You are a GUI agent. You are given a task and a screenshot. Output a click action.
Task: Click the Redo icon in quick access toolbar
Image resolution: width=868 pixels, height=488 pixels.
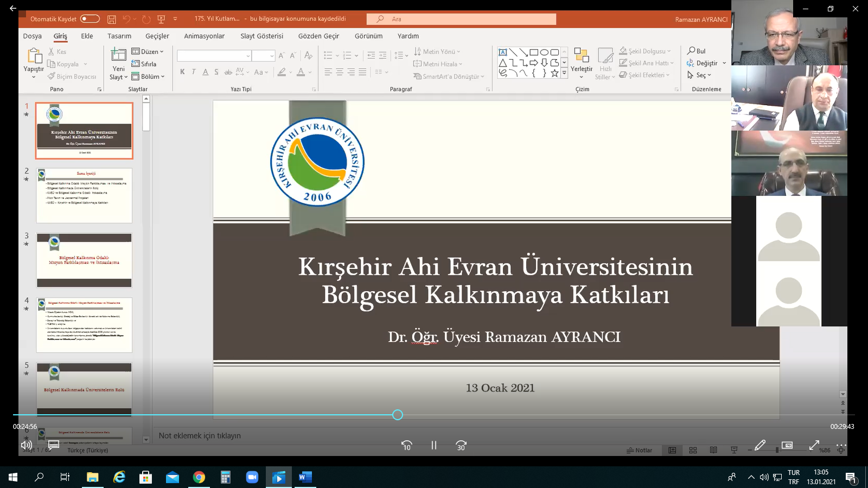pyautogui.click(x=146, y=19)
